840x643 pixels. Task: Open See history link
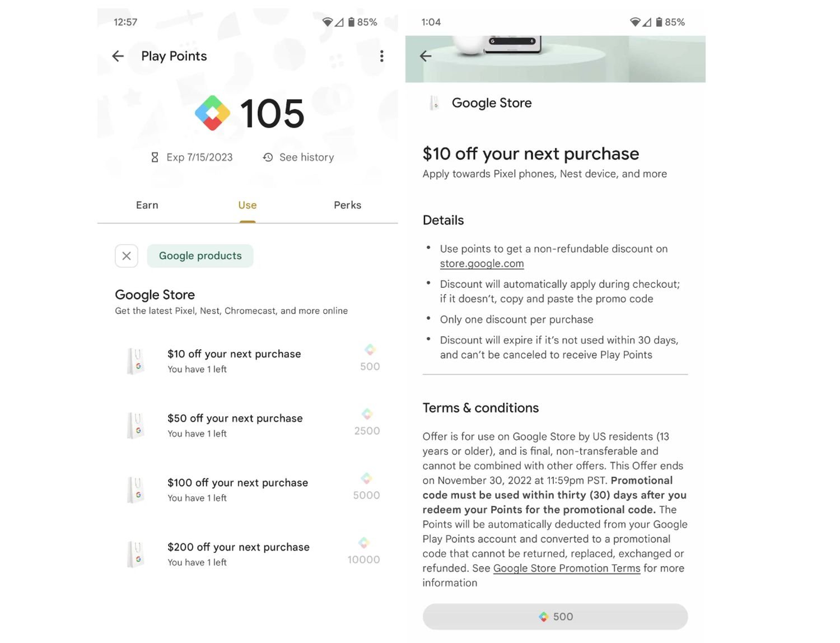pos(306,157)
